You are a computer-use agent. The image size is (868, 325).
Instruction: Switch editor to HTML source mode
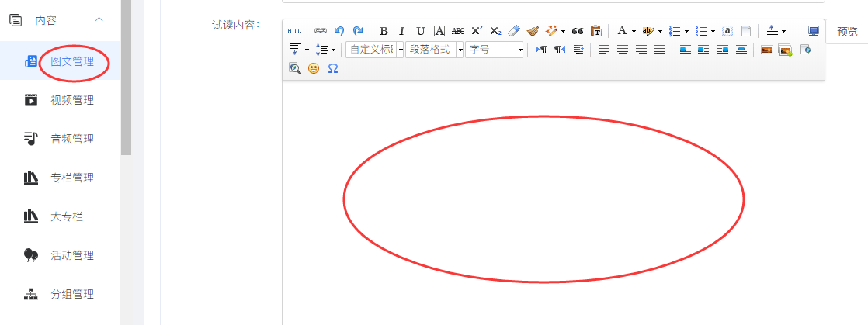point(294,31)
